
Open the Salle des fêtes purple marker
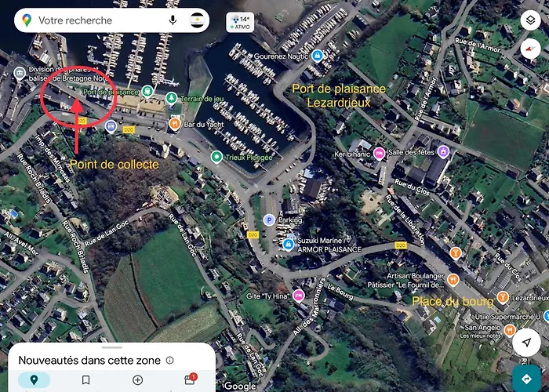pos(443,152)
